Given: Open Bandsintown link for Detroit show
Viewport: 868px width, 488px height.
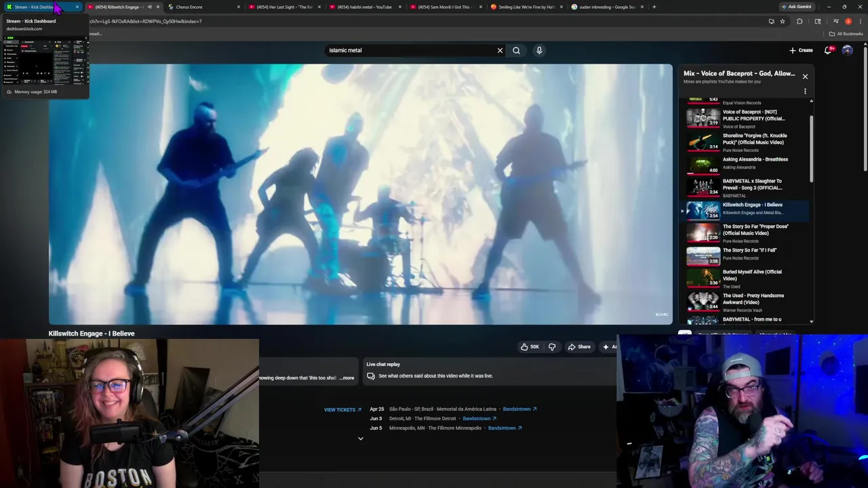Looking at the screenshot, I should click(x=479, y=419).
